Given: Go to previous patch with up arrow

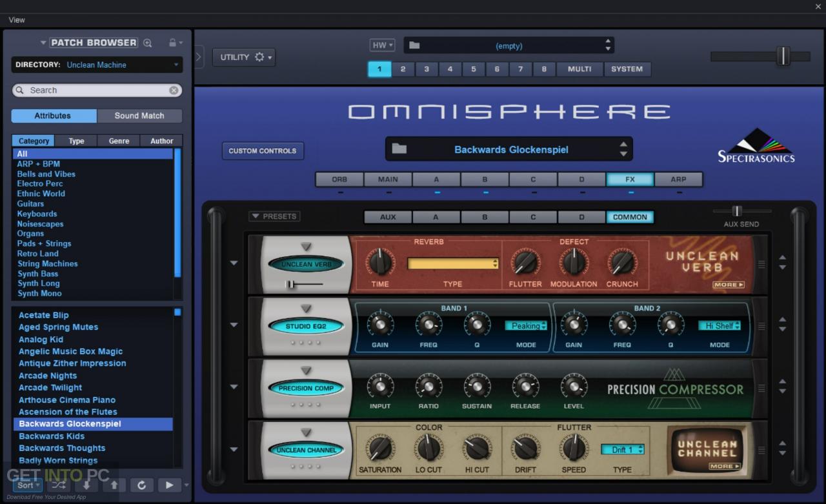Looking at the screenshot, I should (114, 485).
